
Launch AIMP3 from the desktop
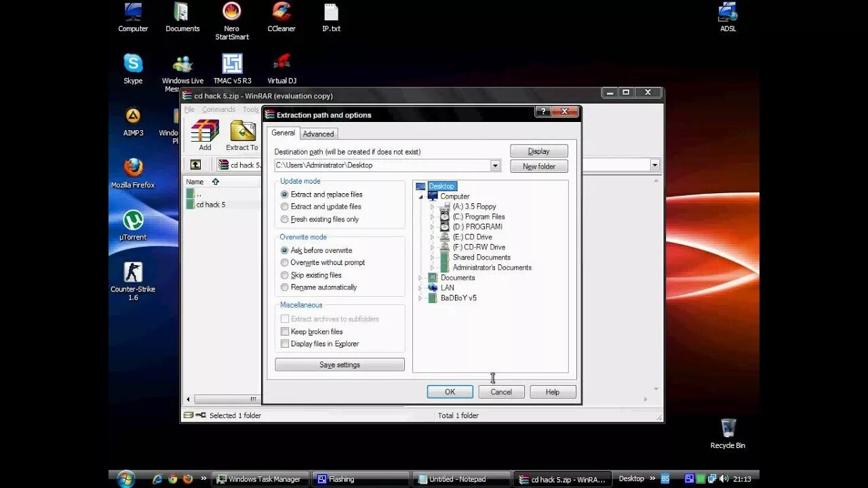(133, 121)
